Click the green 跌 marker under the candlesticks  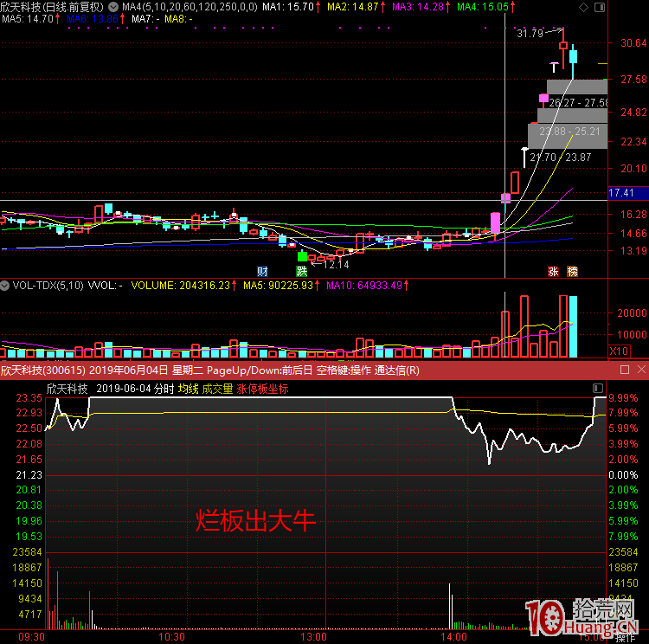tap(302, 271)
